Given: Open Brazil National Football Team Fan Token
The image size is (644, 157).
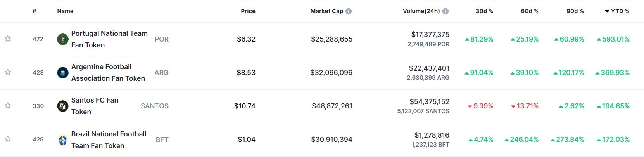Looking at the screenshot, I should pyautogui.click(x=109, y=140).
